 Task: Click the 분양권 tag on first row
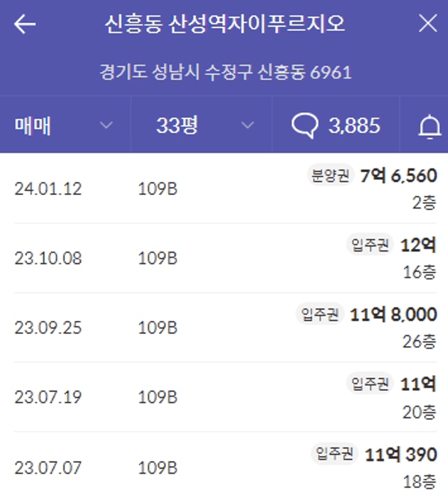(x=330, y=175)
